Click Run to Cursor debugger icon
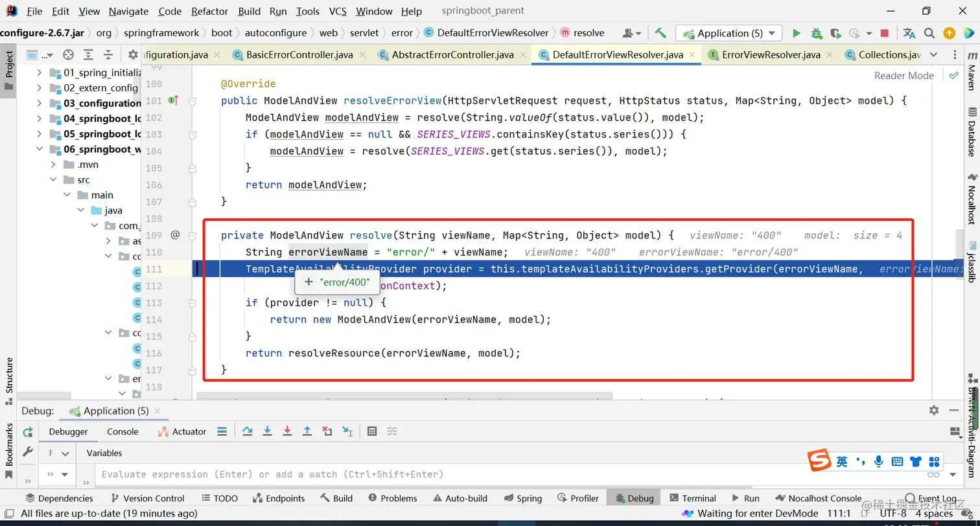 (x=347, y=431)
